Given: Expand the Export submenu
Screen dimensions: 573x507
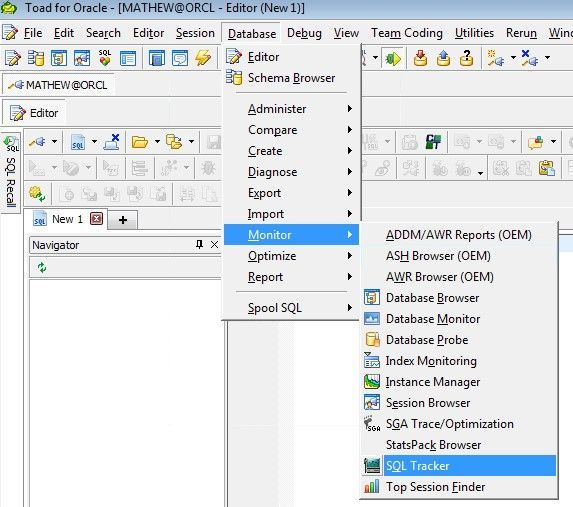Looking at the screenshot, I should 291,193.
